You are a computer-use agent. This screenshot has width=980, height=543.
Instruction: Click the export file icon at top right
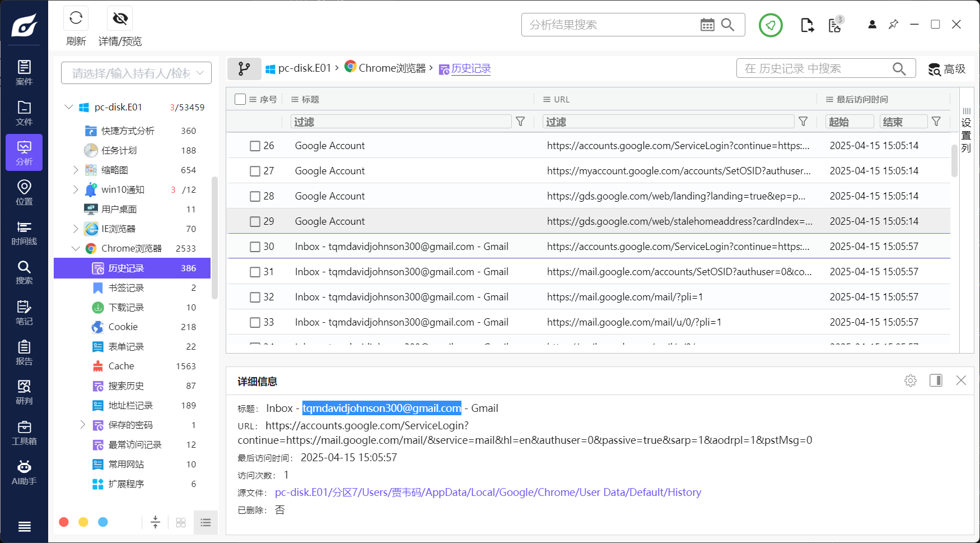point(807,25)
